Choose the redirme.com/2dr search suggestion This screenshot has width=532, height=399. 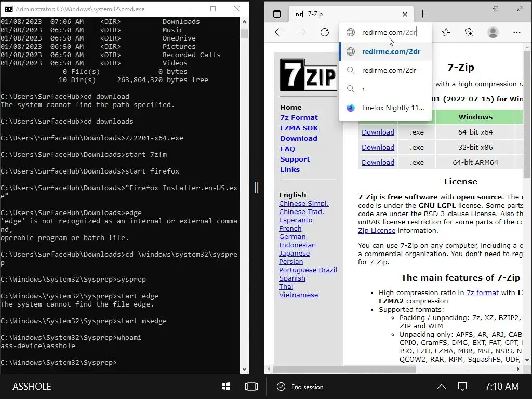tap(385, 70)
